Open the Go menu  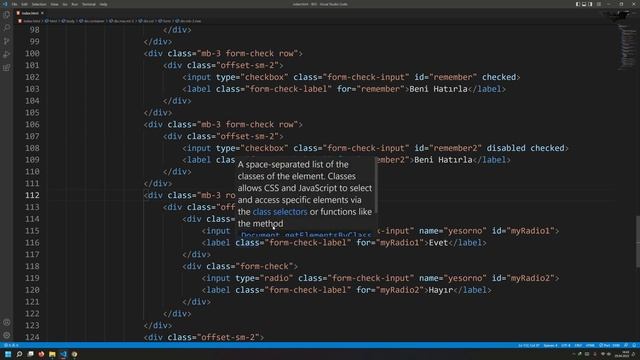coord(65,4)
